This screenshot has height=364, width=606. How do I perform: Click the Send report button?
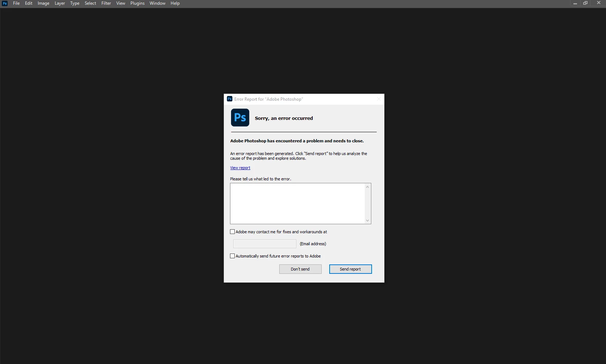click(350, 269)
